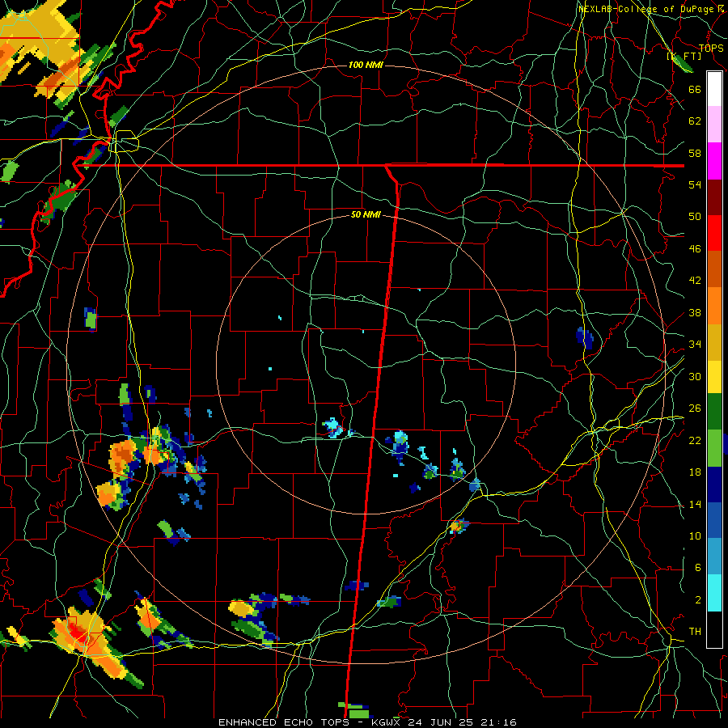The height and width of the screenshot is (728, 728).
Task: Click the 'K FT' legend unit label
Action: coord(684,56)
